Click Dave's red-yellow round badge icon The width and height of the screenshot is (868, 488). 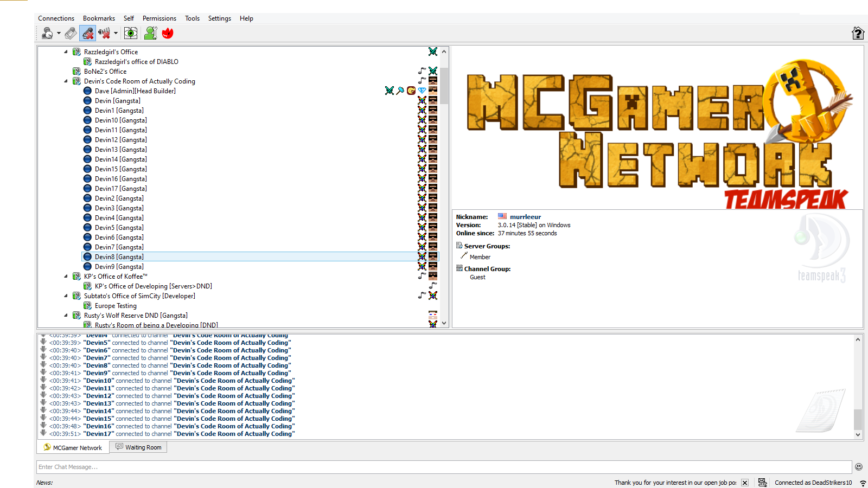411,91
